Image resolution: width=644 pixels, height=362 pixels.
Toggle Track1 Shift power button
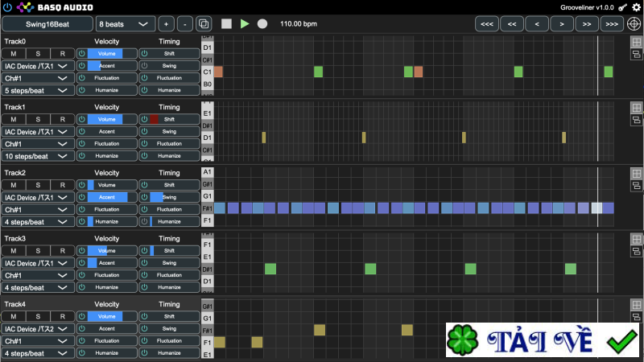pos(144,119)
